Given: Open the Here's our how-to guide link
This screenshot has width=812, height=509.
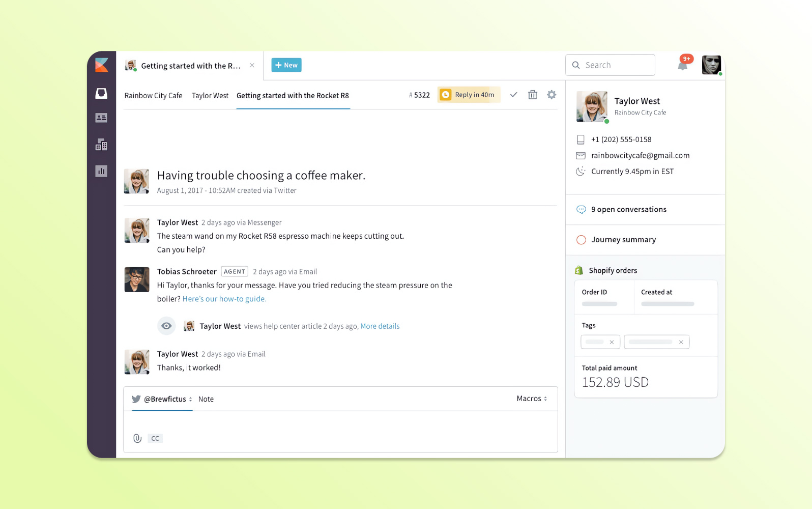Looking at the screenshot, I should click(224, 299).
